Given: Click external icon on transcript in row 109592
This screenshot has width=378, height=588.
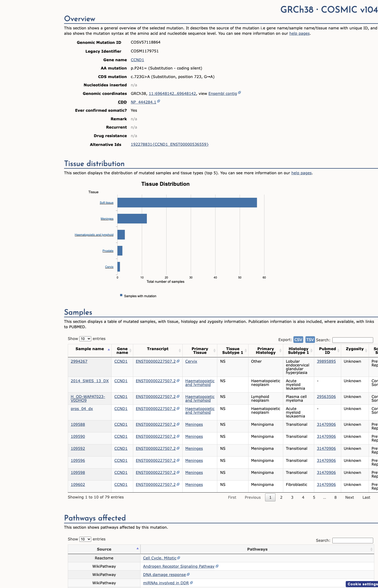Looking at the screenshot, I should pos(178,448).
